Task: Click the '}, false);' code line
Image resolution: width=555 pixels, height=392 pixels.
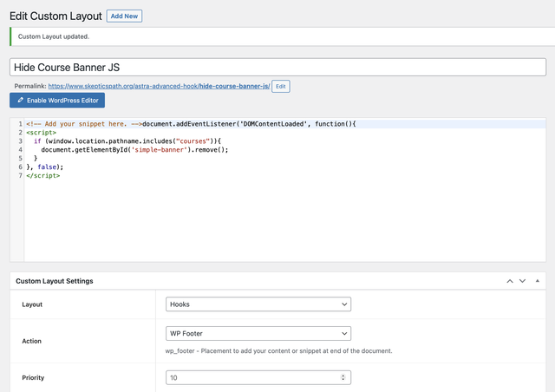Action: (x=44, y=167)
